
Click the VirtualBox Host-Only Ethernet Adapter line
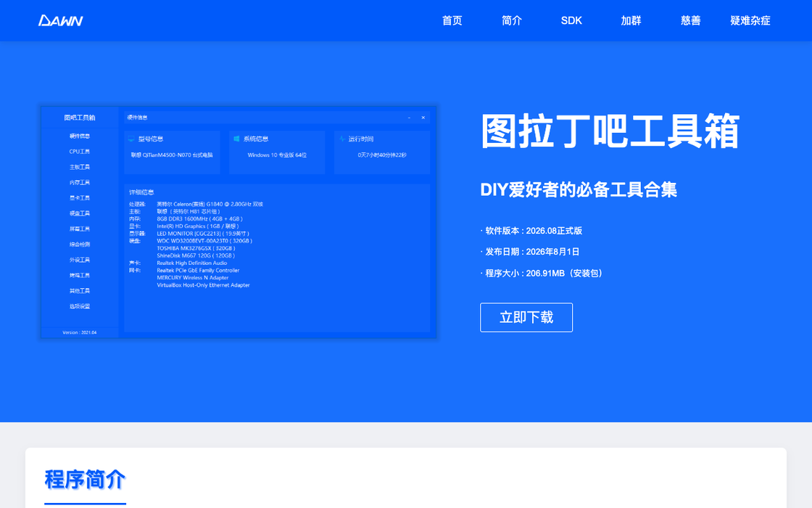tap(203, 285)
